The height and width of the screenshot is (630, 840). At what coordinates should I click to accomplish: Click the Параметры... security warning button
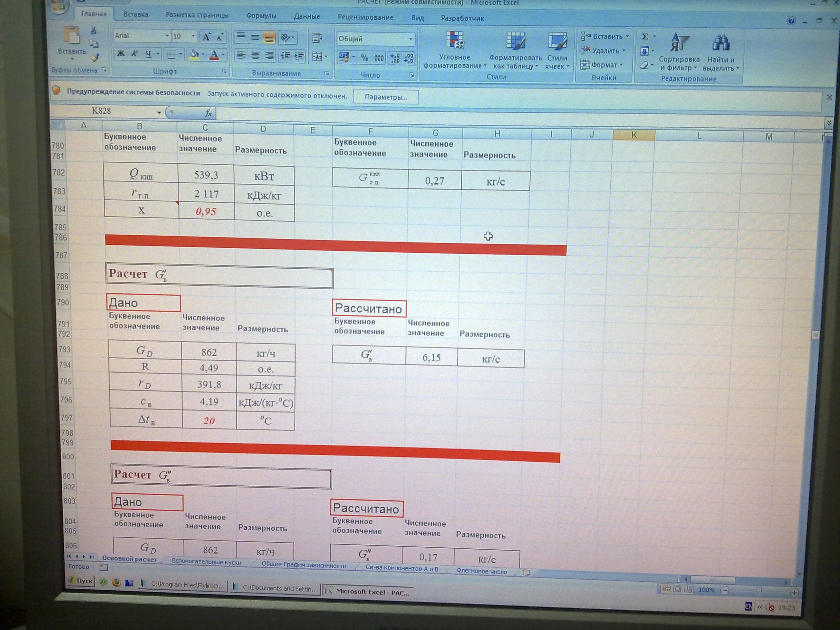pos(386,97)
